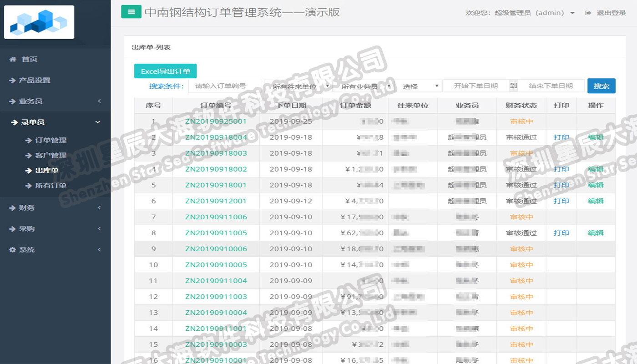This screenshot has height=364, width=637.
Task: Click the arrow icon beside 财务
Action: pos(12,207)
